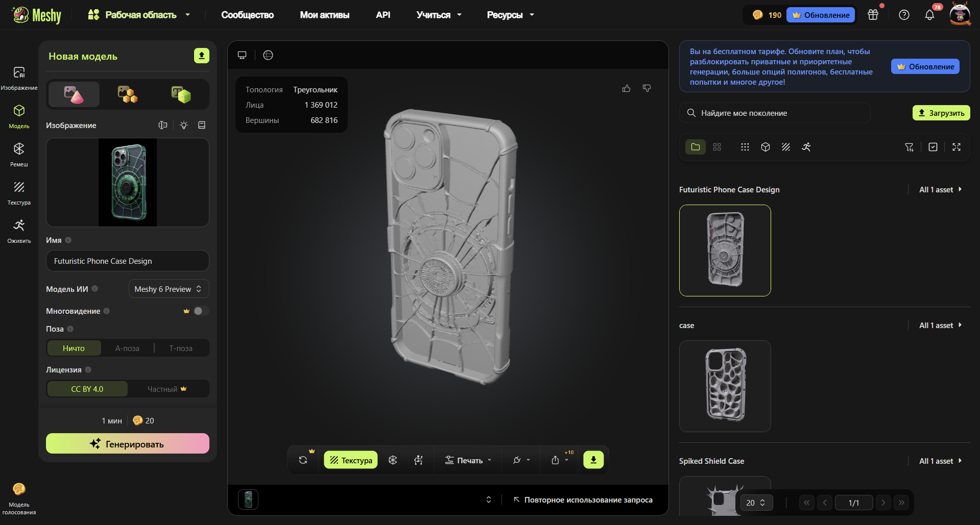This screenshot has height=525, width=980.
Task: Open the share dropdown with +10 badge
Action: pos(560,460)
